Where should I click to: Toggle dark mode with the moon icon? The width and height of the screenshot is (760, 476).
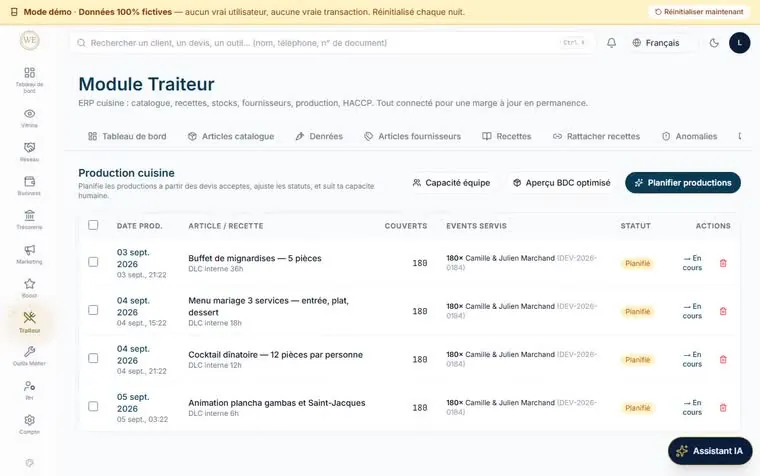point(714,43)
